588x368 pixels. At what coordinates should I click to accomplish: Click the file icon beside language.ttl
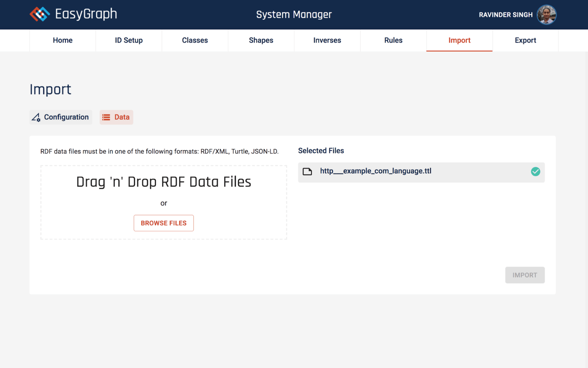click(307, 171)
